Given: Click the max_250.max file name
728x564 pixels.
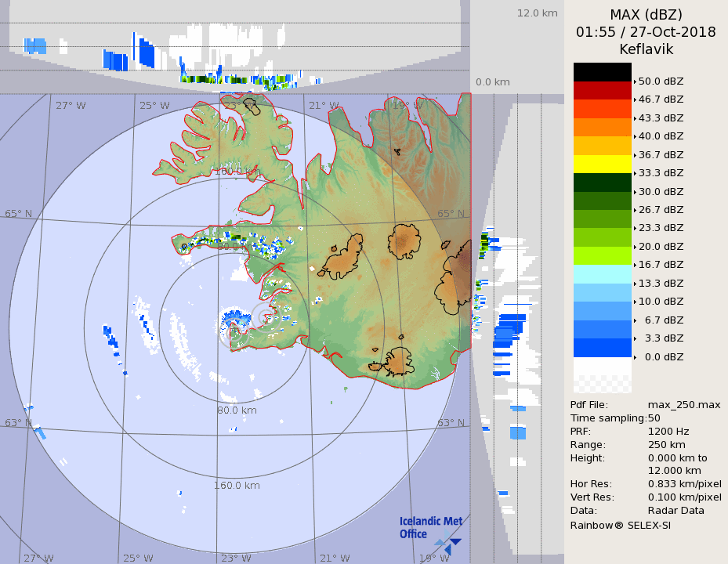Looking at the screenshot, I should click(x=683, y=405).
